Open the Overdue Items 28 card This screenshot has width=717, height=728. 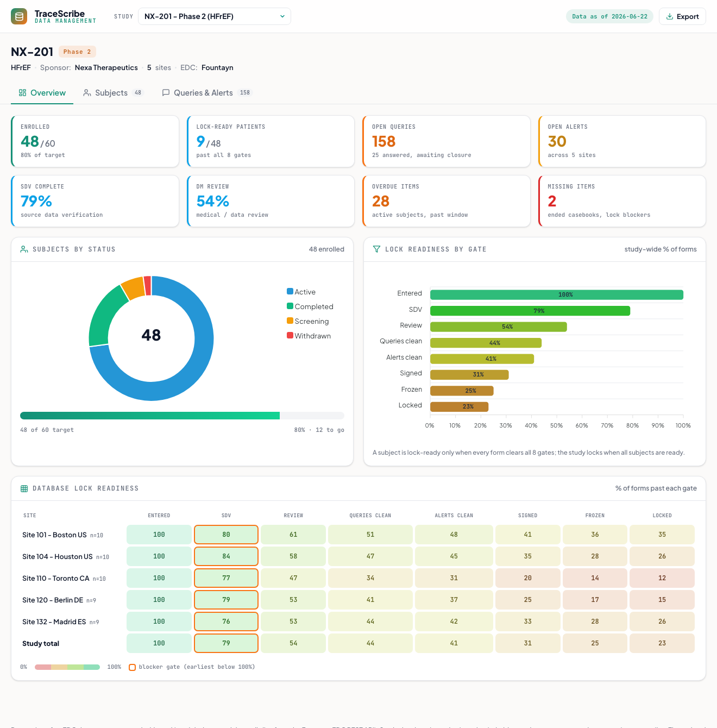[446, 201]
